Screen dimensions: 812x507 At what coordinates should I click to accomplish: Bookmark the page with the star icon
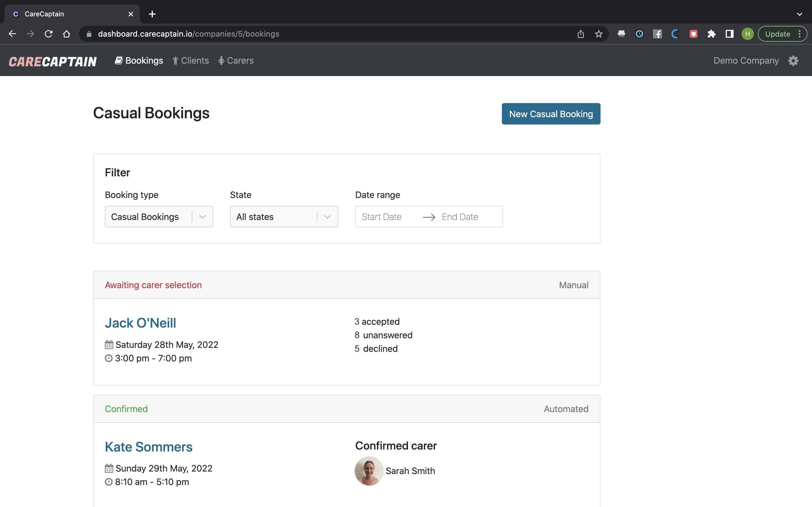[599, 34]
